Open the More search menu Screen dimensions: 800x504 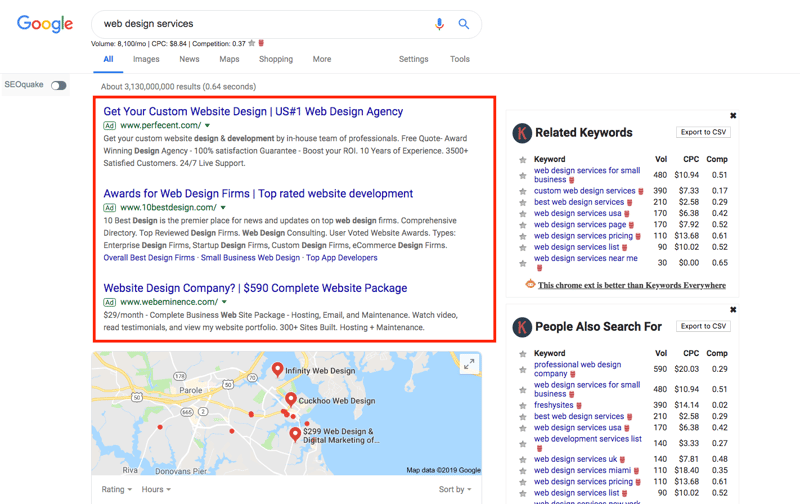tap(322, 59)
